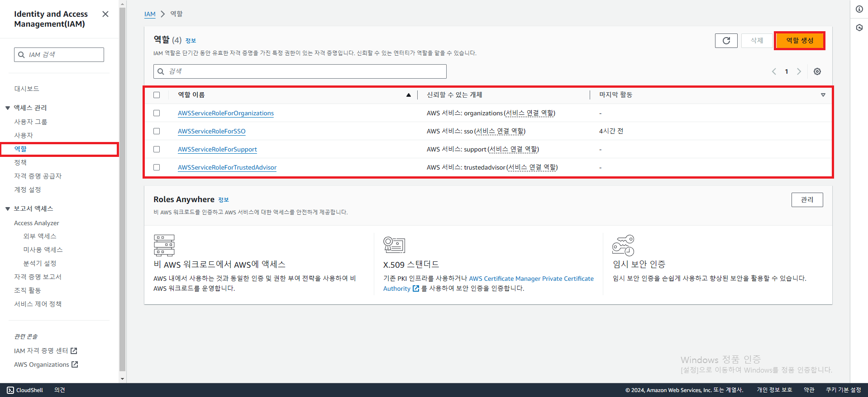The height and width of the screenshot is (397, 868).
Task: Click the role search magnifier icon
Action: [161, 71]
